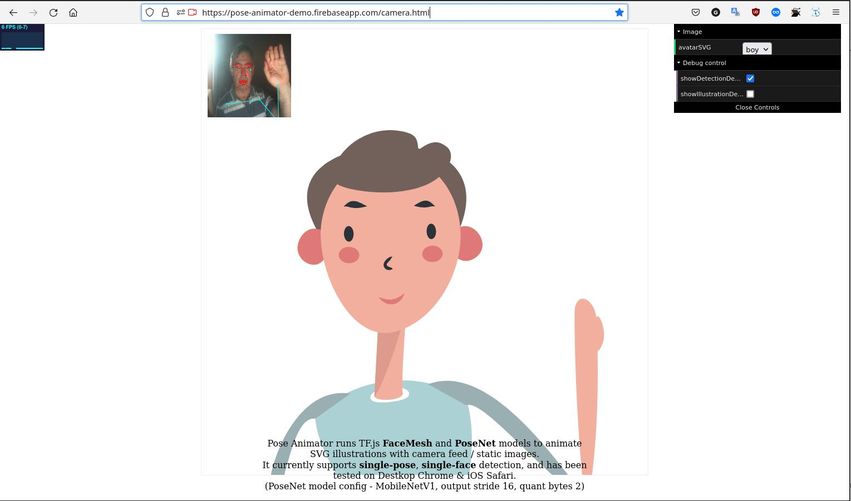Enable the showIllustrationDebug checkbox
This screenshot has height=501, width=851.
pos(750,94)
